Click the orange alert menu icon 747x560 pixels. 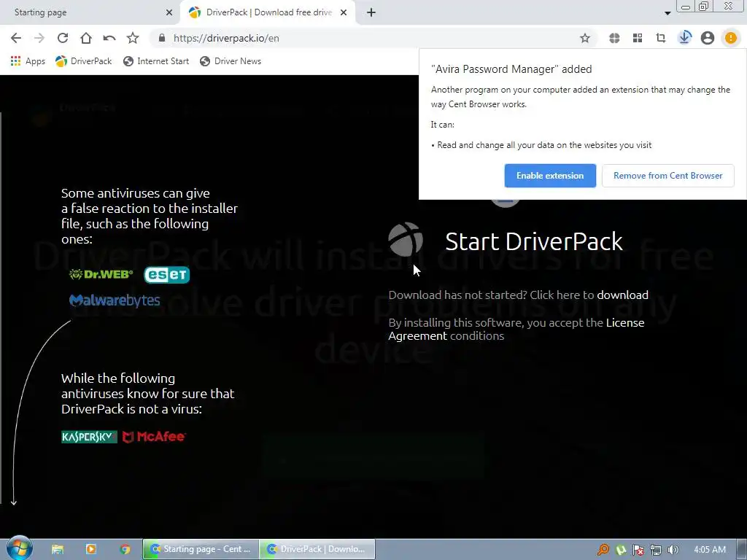point(730,38)
